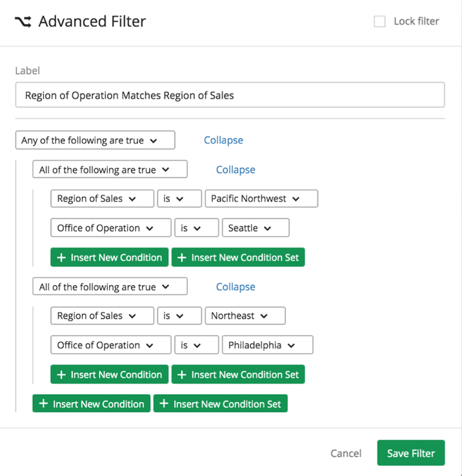Image resolution: width=462 pixels, height=476 pixels.
Task: Enable the Lock filter checkbox
Action: coord(379,21)
